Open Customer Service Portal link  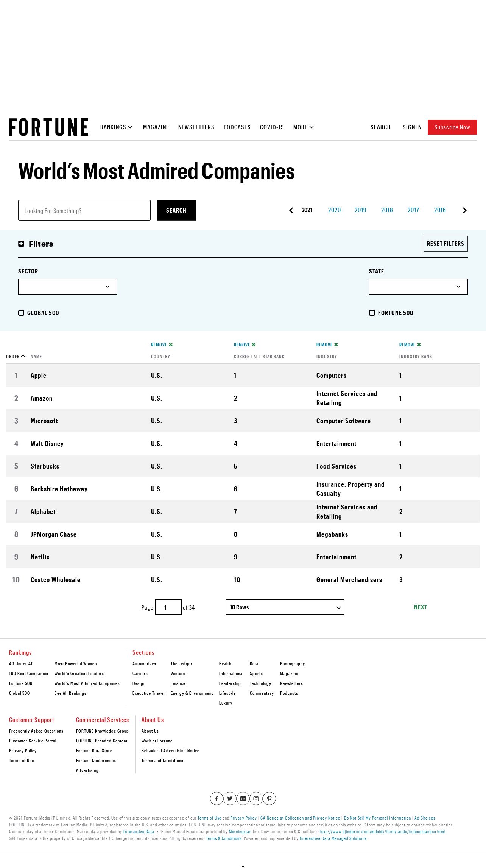(x=33, y=741)
